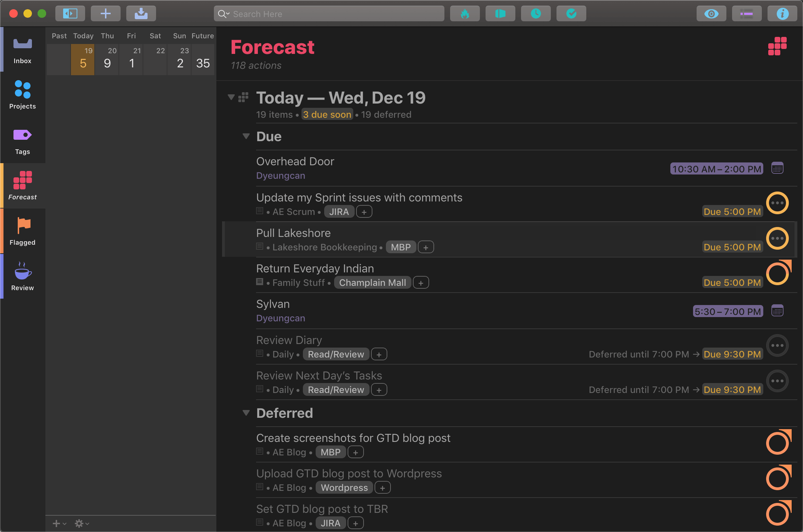Click the flame perspective toolbar icon
Screen dimensions: 803x532
click(465, 13)
